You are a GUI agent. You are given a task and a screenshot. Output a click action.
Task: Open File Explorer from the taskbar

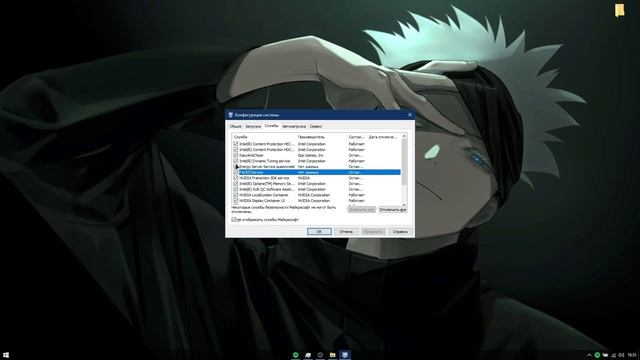(333, 355)
